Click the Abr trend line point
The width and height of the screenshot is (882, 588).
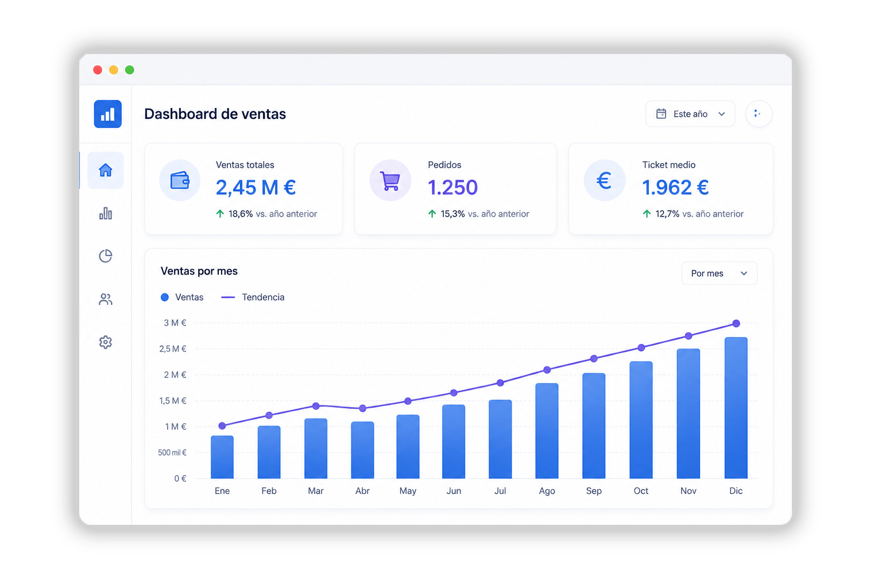[362, 408]
